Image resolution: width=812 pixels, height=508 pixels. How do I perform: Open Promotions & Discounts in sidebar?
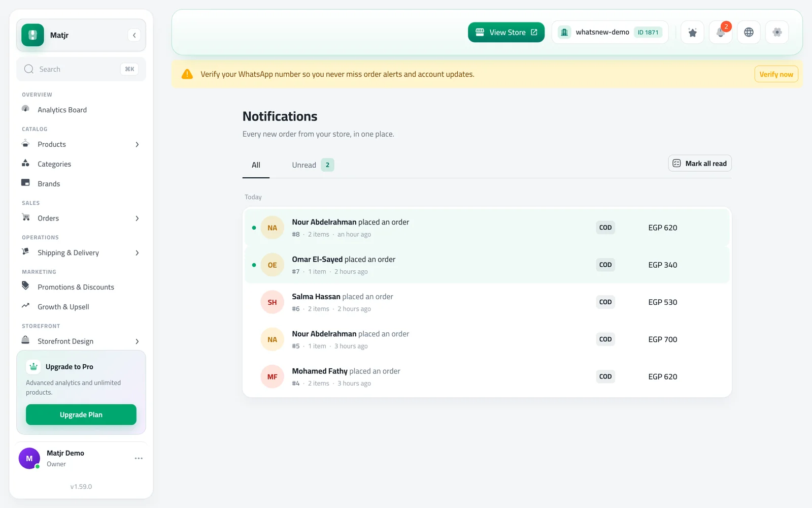point(81,287)
